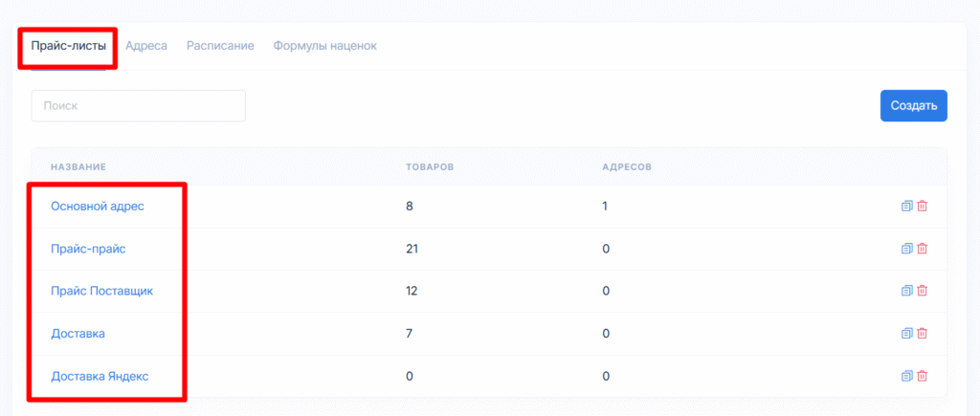
Task: Duplicate the Прайс-прайс row
Action: tap(906, 249)
